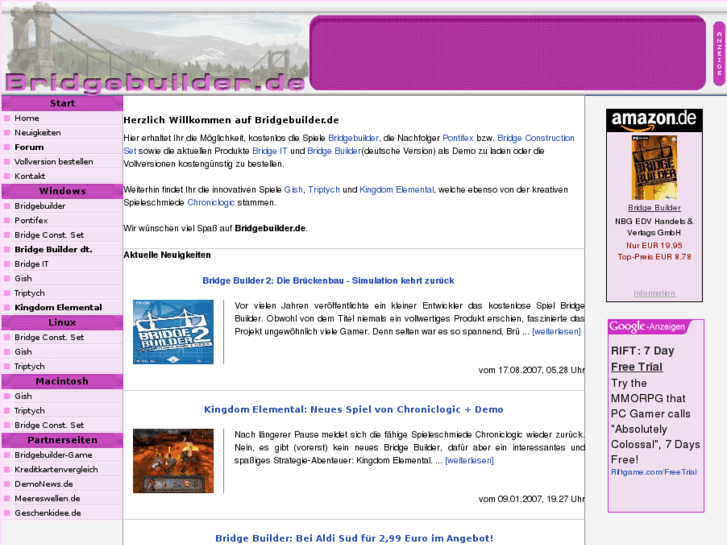727x545 pixels.
Task: Open Bridge IT sidebar entry
Action: (x=32, y=264)
